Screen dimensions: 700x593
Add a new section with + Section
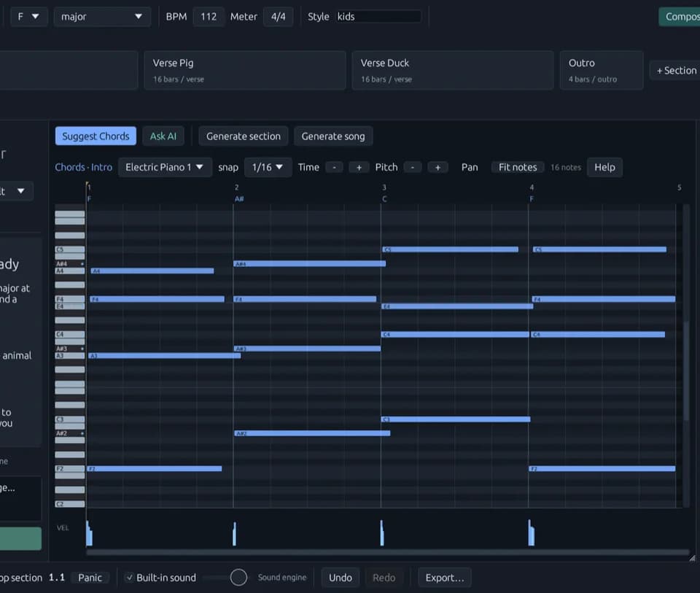(x=676, y=71)
